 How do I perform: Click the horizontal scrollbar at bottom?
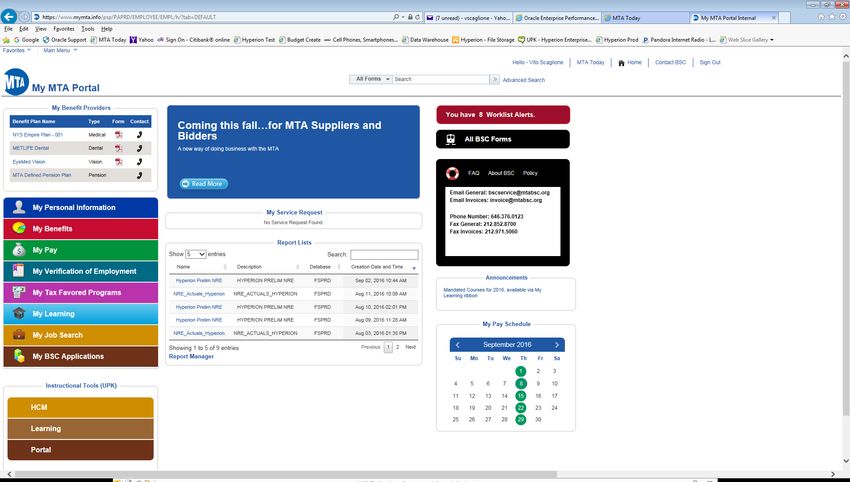(x=286, y=474)
